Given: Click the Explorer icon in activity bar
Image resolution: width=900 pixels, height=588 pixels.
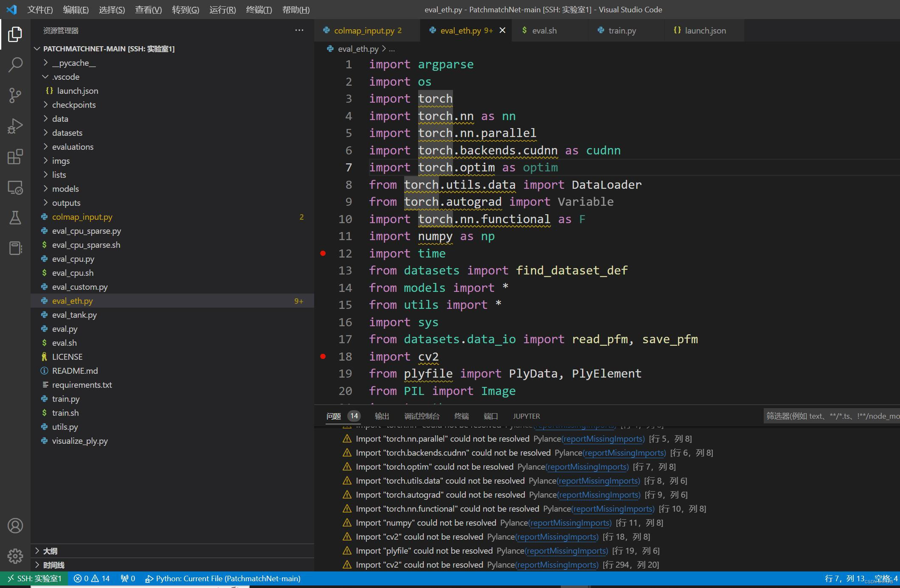Looking at the screenshot, I should click(14, 34).
